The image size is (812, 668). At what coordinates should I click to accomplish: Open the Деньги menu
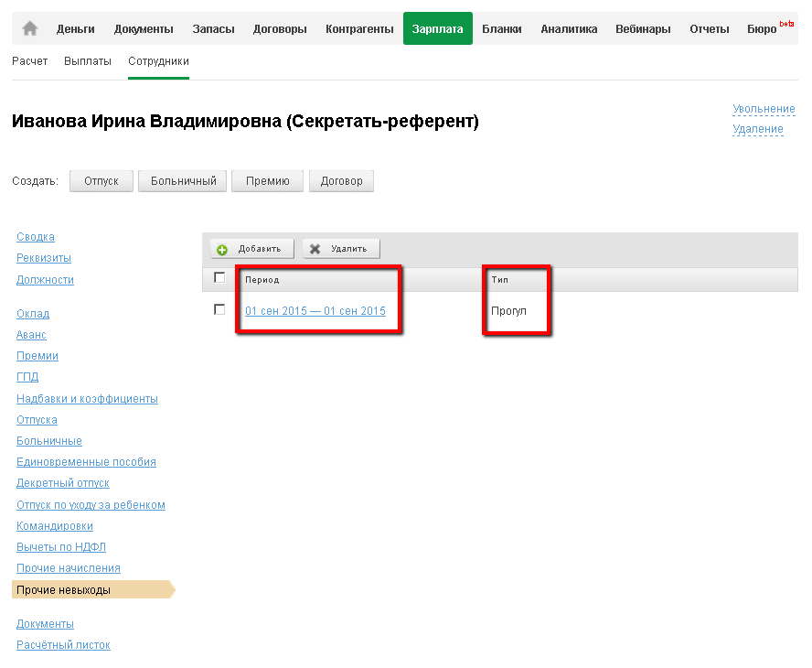[76, 29]
